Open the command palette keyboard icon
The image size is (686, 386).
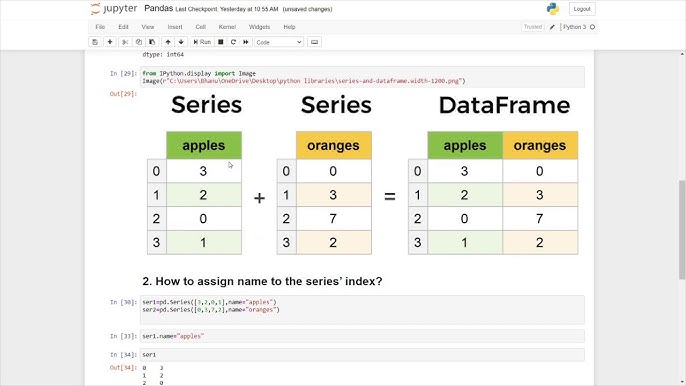pyautogui.click(x=315, y=42)
